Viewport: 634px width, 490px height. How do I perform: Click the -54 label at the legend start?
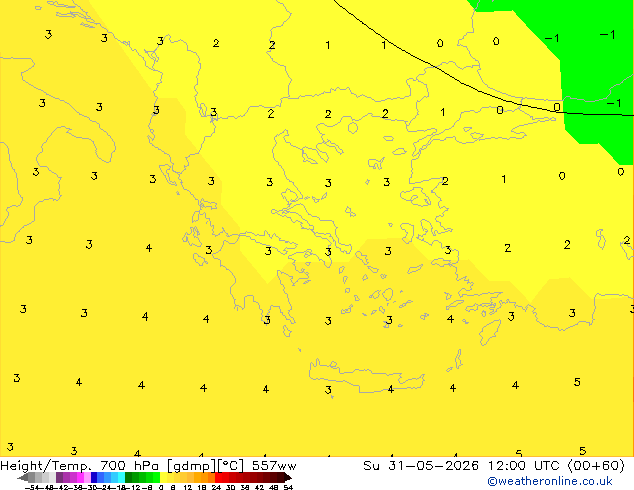[x=32, y=487]
